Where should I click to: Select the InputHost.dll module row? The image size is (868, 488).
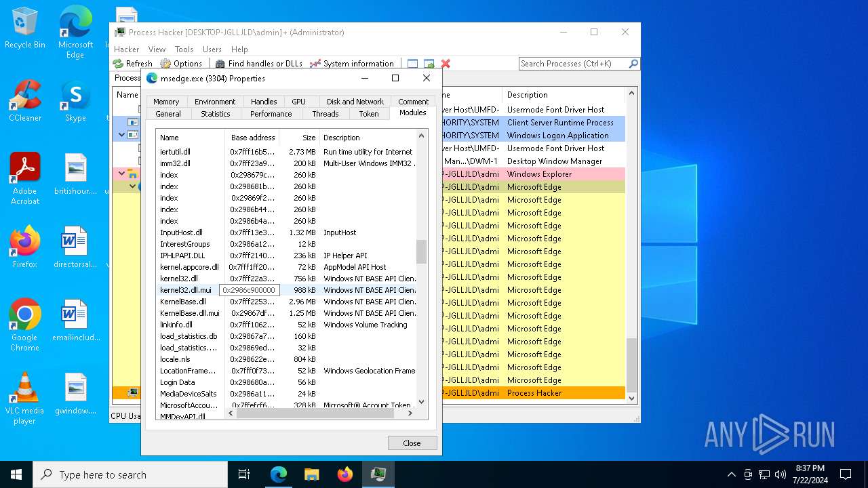pos(286,232)
